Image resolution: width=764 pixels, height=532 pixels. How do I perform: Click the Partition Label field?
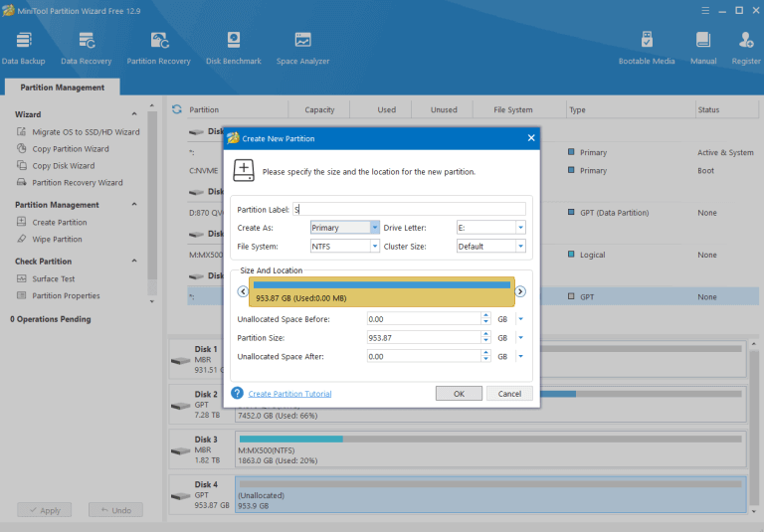click(x=409, y=209)
